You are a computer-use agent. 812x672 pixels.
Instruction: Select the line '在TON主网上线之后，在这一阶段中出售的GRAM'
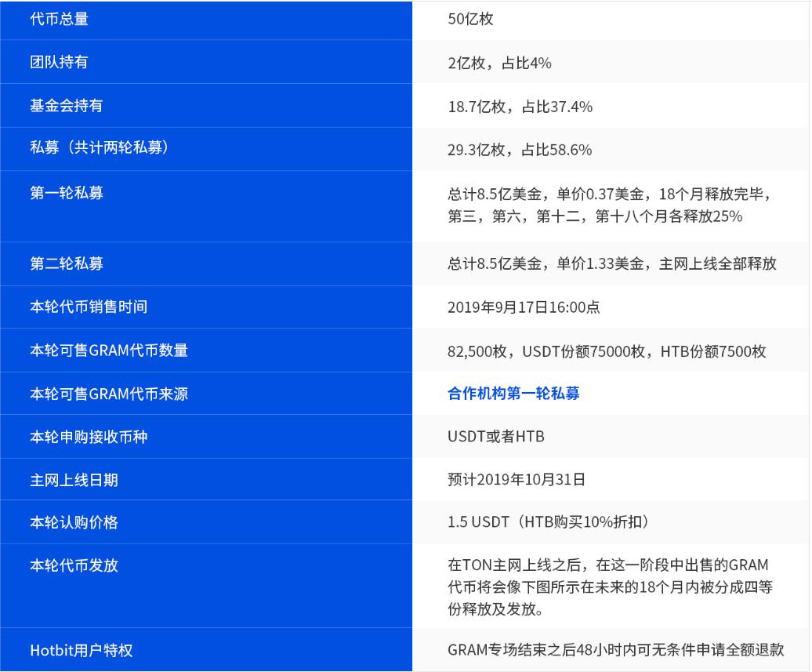click(608, 565)
